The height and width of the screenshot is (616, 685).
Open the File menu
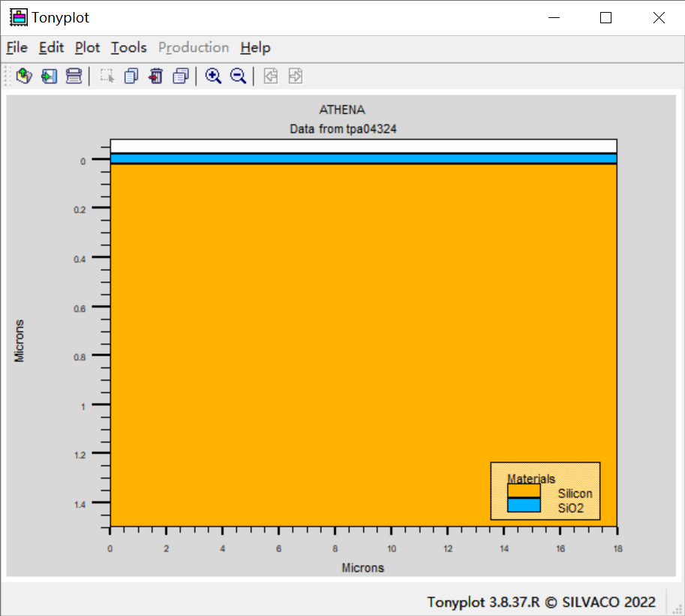17,47
